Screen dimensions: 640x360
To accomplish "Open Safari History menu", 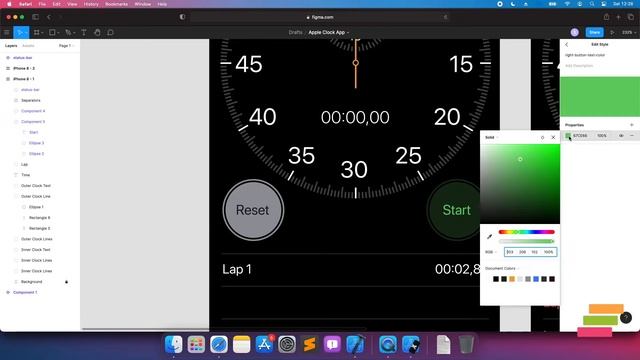I will 91,4.
